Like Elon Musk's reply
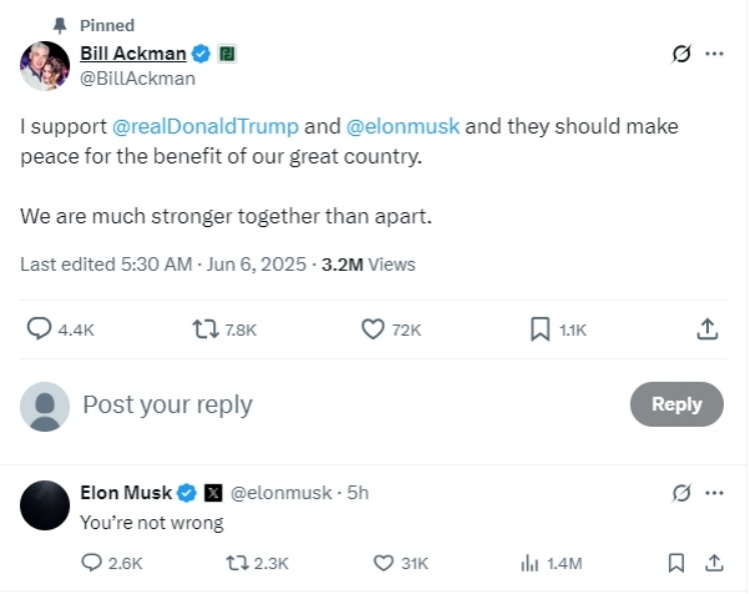 [x=383, y=564]
